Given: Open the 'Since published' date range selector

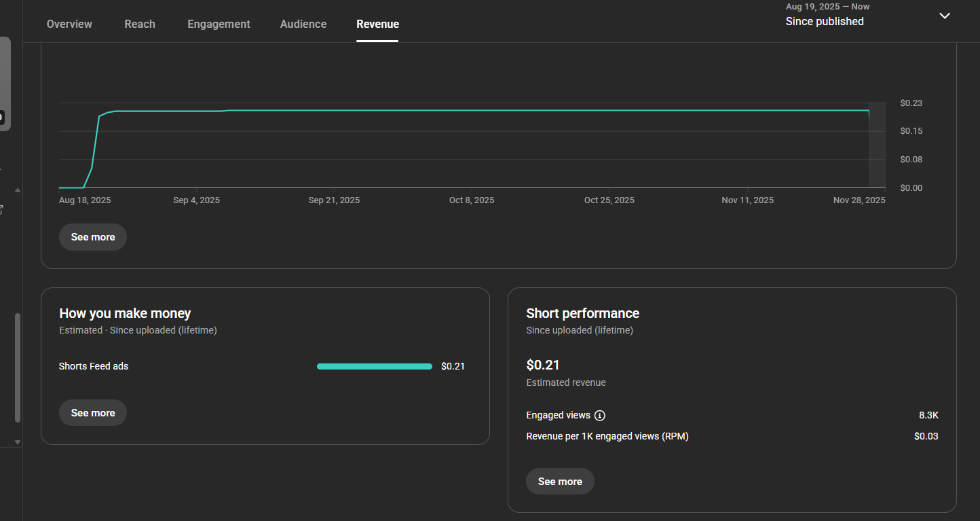Looking at the screenshot, I should (x=825, y=21).
